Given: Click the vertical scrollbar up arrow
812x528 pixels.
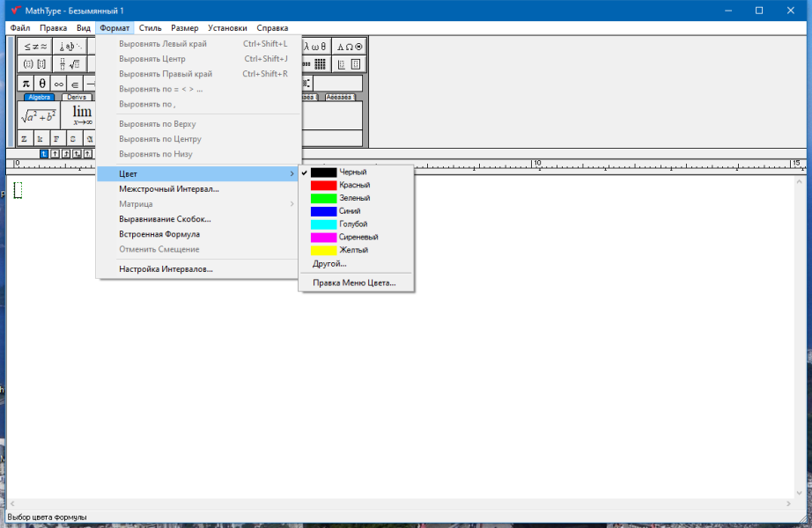Looking at the screenshot, I should click(x=799, y=181).
